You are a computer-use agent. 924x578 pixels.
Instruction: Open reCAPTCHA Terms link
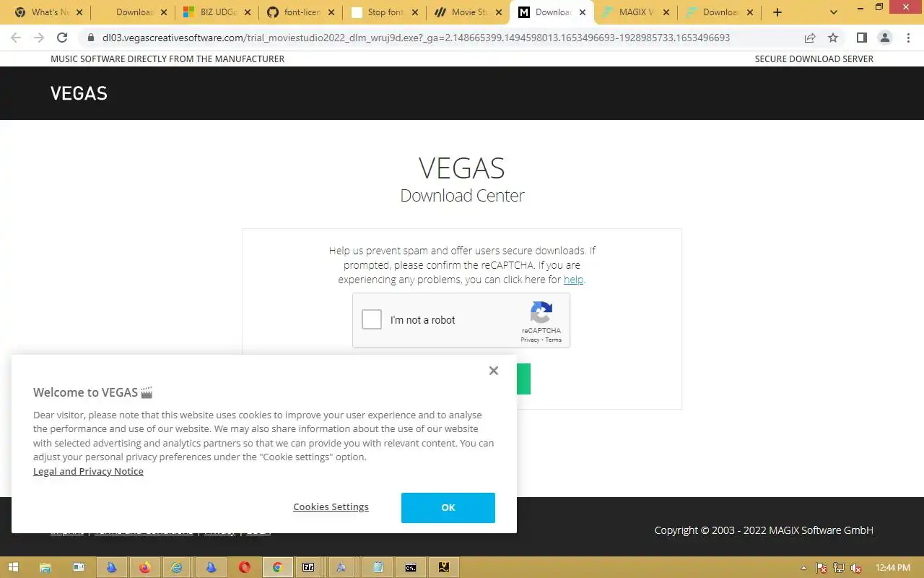tap(554, 340)
